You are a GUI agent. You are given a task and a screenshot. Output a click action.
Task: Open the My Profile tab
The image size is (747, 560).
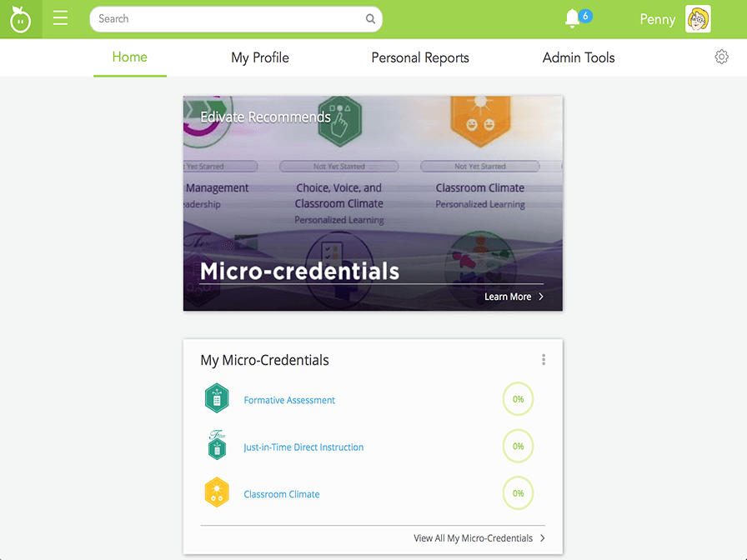tap(260, 57)
